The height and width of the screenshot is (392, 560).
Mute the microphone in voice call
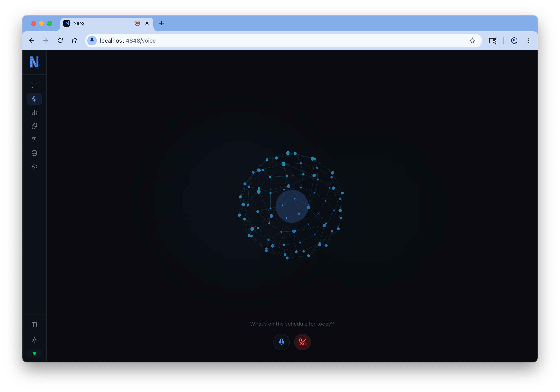point(281,342)
